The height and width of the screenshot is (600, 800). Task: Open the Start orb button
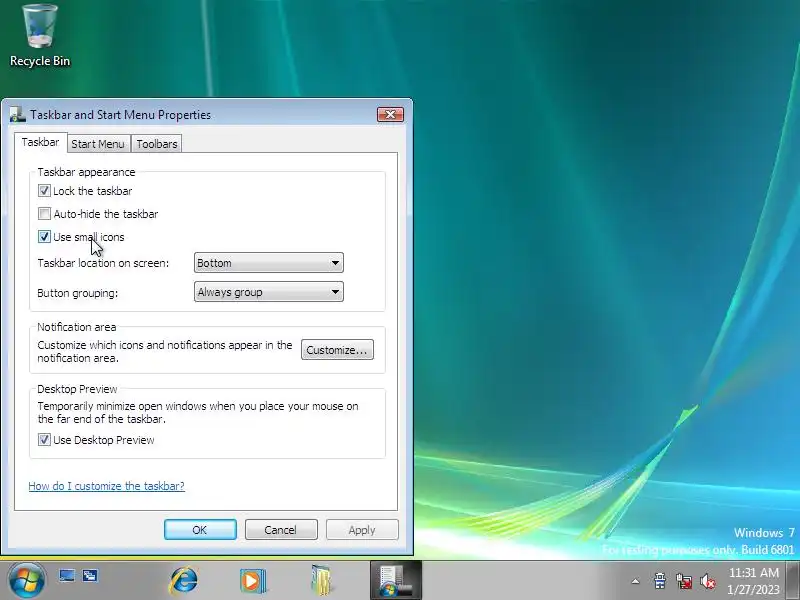(27, 581)
